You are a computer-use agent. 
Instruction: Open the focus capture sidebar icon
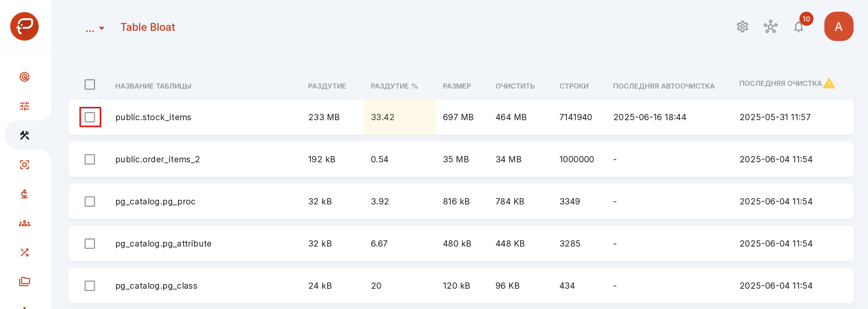click(25, 165)
